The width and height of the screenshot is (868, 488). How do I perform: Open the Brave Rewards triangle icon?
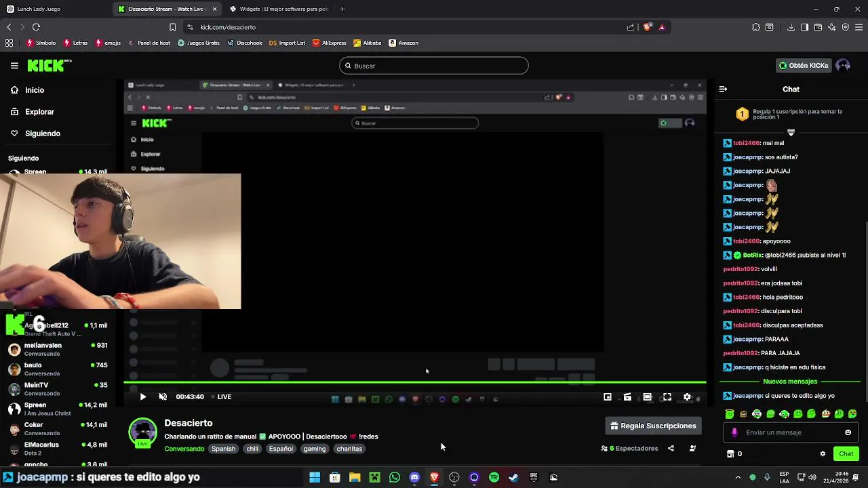point(662,27)
